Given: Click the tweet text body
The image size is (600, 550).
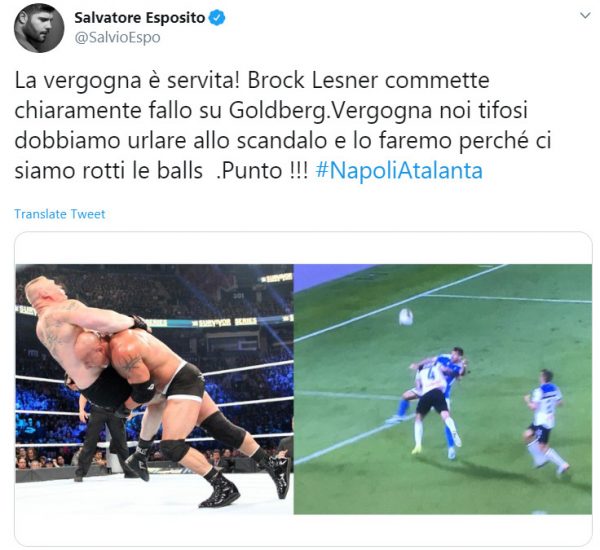Looking at the screenshot, I should coord(283,126).
